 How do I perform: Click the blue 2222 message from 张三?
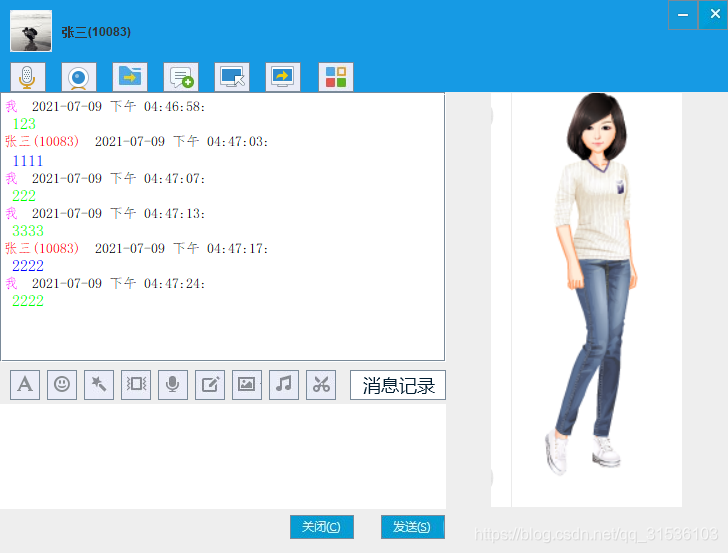pos(28,266)
